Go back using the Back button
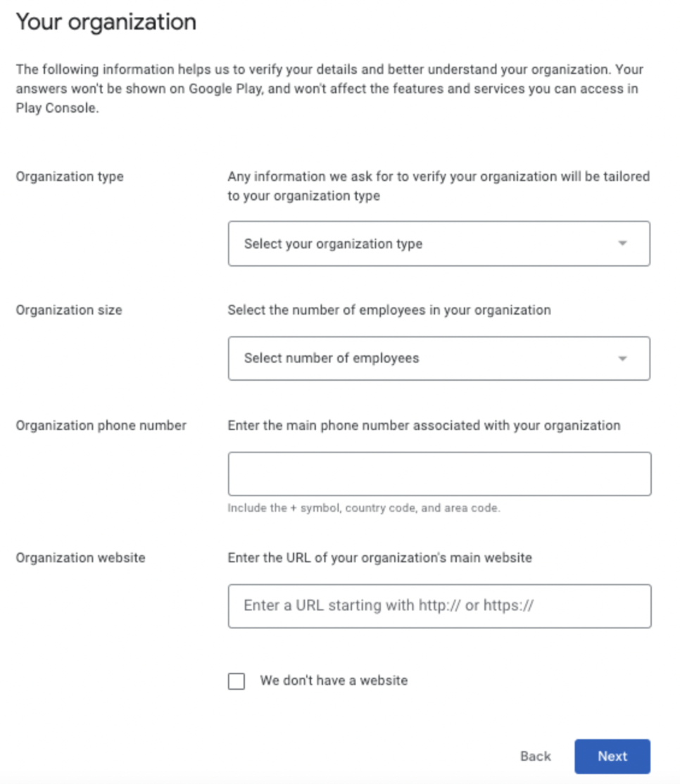The height and width of the screenshot is (784, 680). [536, 756]
